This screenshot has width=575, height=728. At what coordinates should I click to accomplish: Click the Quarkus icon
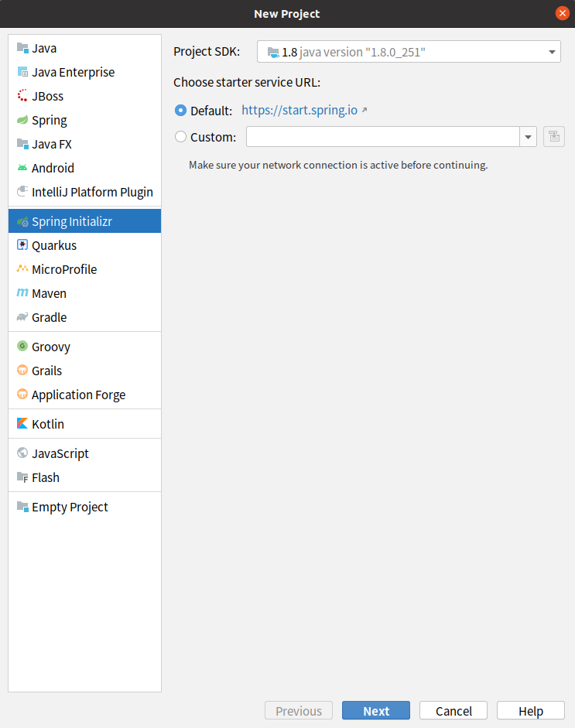(x=22, y=245)
